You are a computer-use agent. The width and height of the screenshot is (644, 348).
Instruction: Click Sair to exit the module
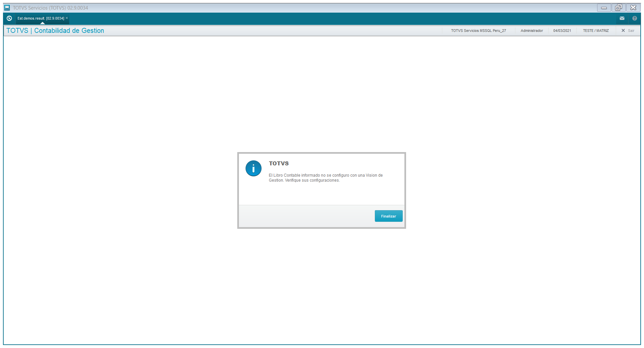(628, 31)
